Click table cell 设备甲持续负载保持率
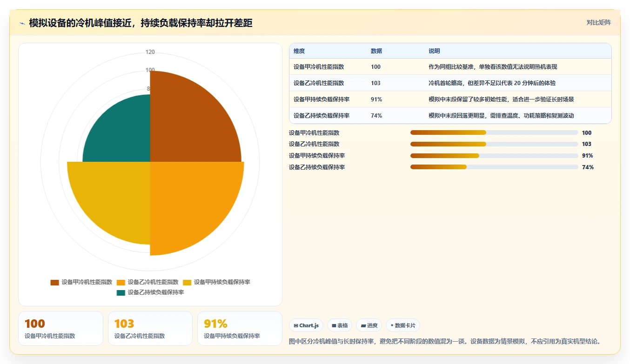The height and width of the screenshot is (364, 630). coord(322,99)
